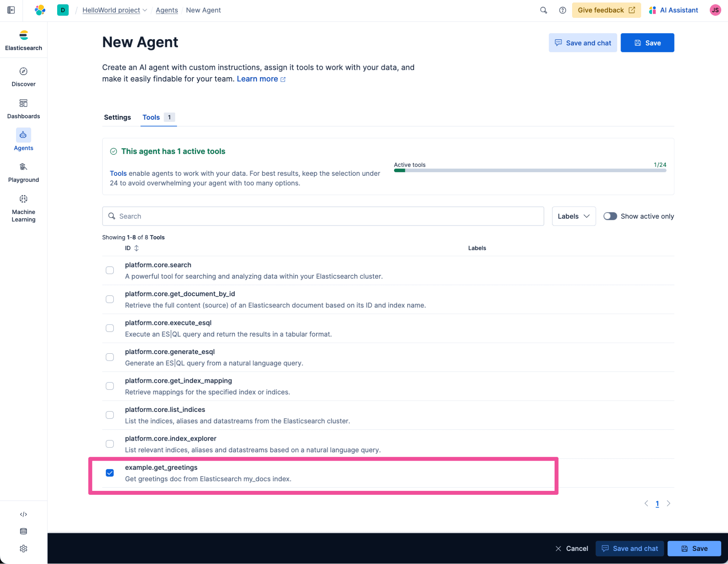The image size is (728, 564).
Task: Check the platform.core.search tool
Action: pyautogui.click(x=110, y=270)
